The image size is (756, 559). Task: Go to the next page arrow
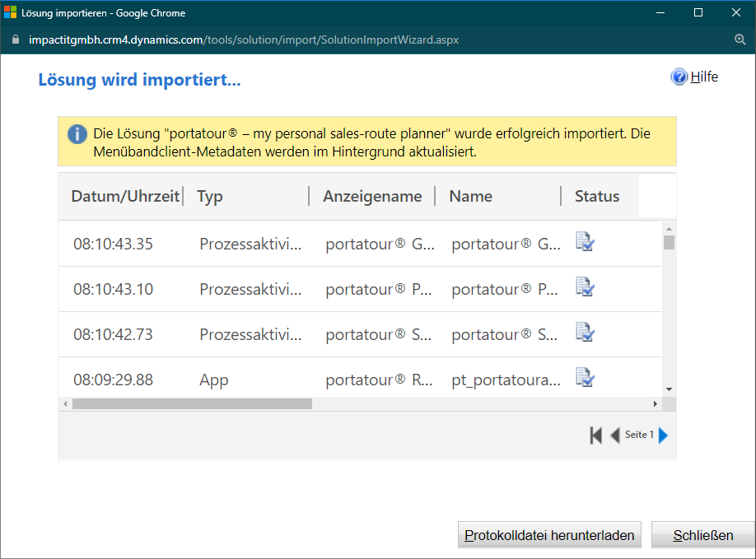[664, 436]
